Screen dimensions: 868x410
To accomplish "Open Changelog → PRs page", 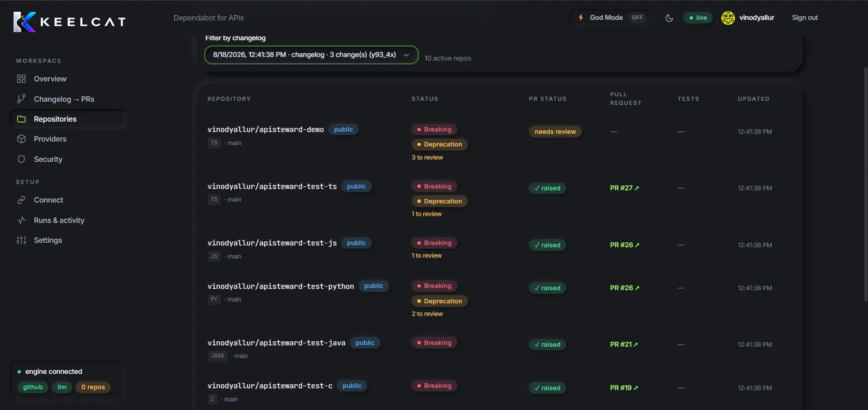I will [x=64, y=99].
